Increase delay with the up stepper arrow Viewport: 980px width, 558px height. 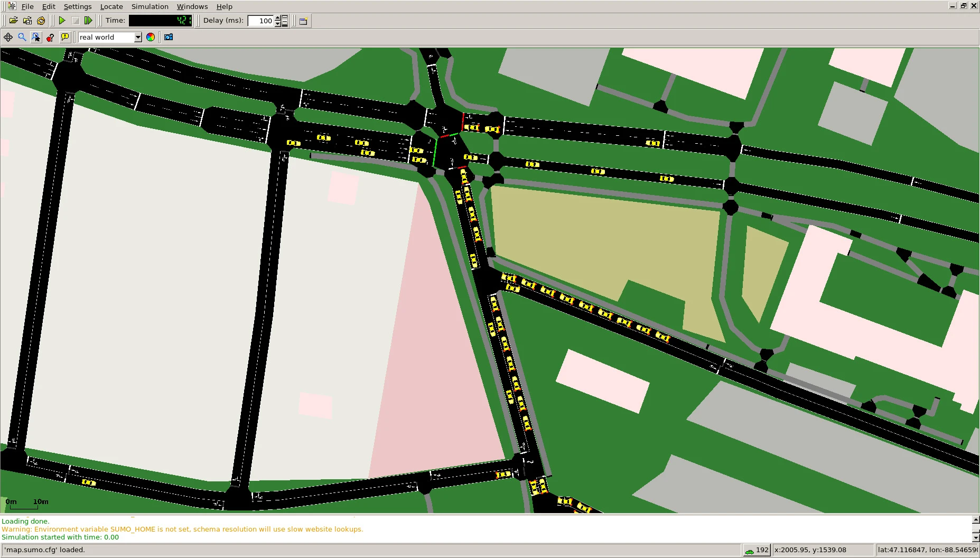pos(277,17)
